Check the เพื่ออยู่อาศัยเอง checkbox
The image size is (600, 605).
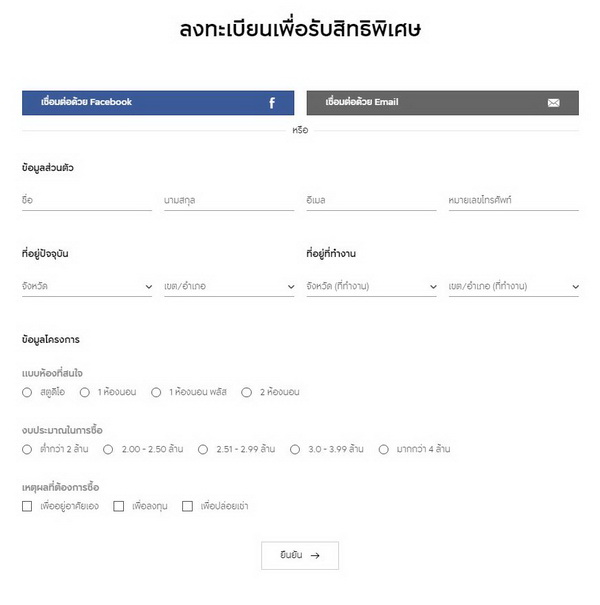click(27, 507)
